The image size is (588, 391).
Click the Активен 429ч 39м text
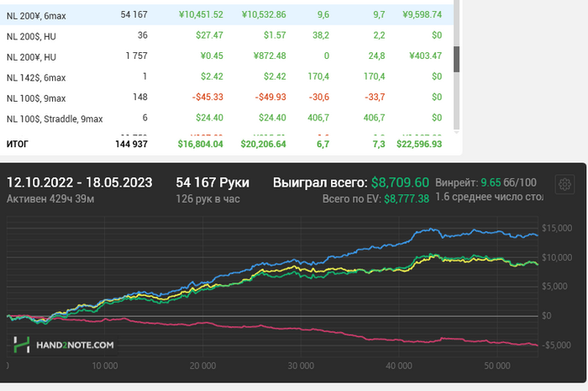pyautogui.click(x=50, y=199)
